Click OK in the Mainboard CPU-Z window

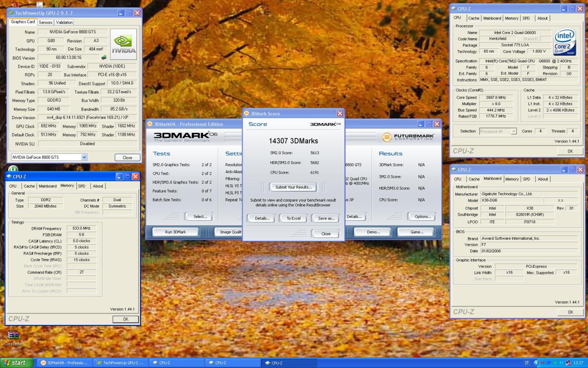coord(570,312)
